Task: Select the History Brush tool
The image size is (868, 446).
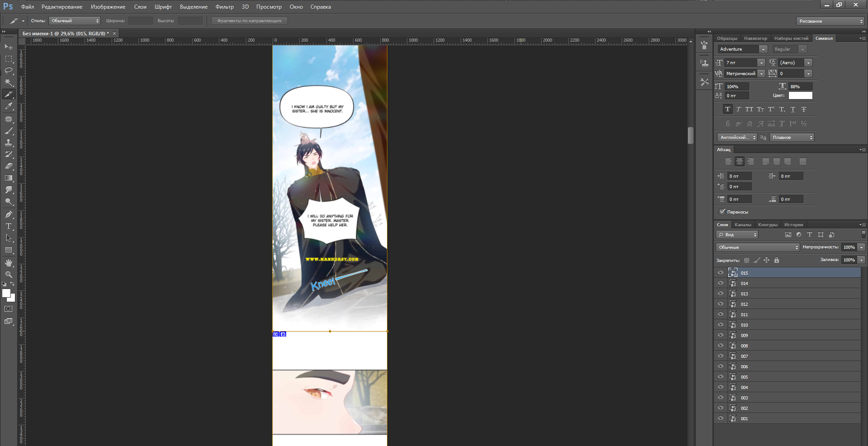Action: click(9, 154)
